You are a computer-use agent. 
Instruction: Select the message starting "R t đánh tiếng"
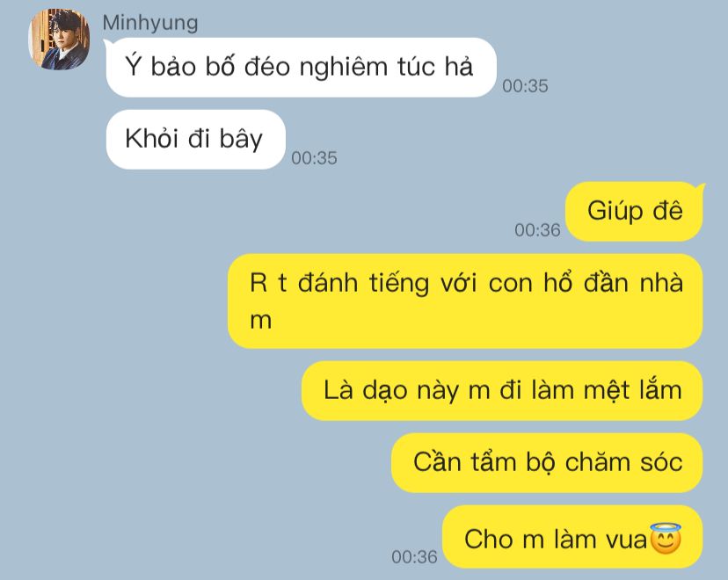coord(465,301)
